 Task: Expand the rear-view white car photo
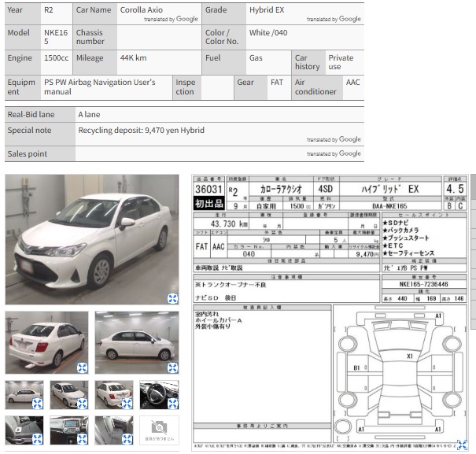pos(82,367)
